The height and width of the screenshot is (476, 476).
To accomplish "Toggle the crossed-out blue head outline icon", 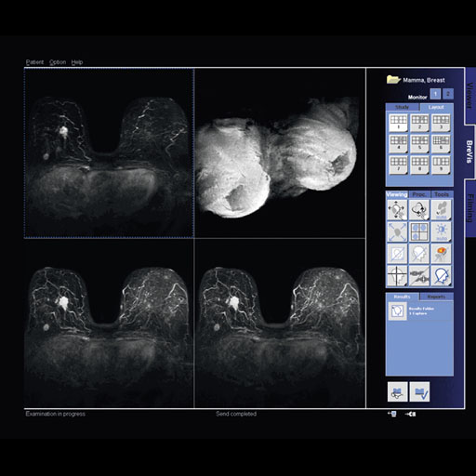I will coord(441,275).
